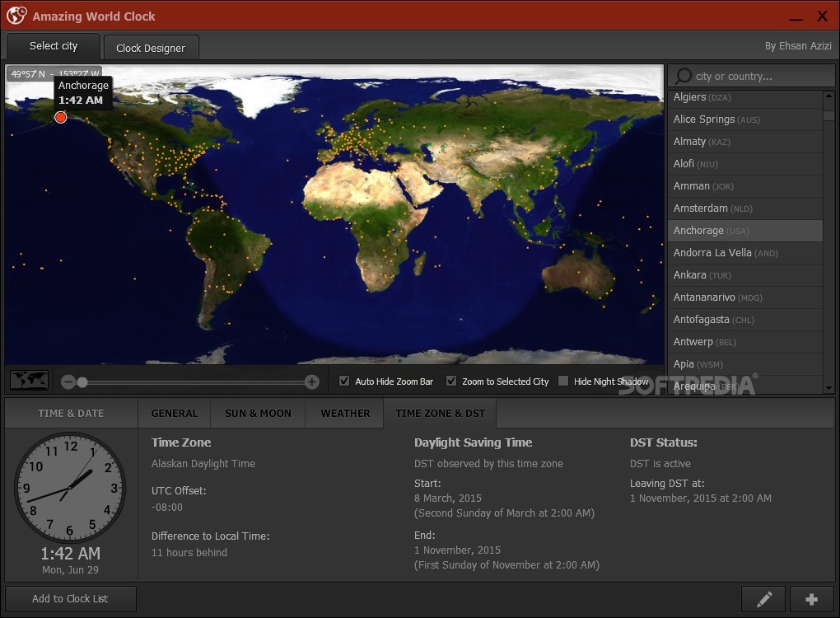The height and width of the screenshot is (618, 840).
Task: Click the Anchorage 1:42 AM map tooltip
Action: click(x=83, y=93)
